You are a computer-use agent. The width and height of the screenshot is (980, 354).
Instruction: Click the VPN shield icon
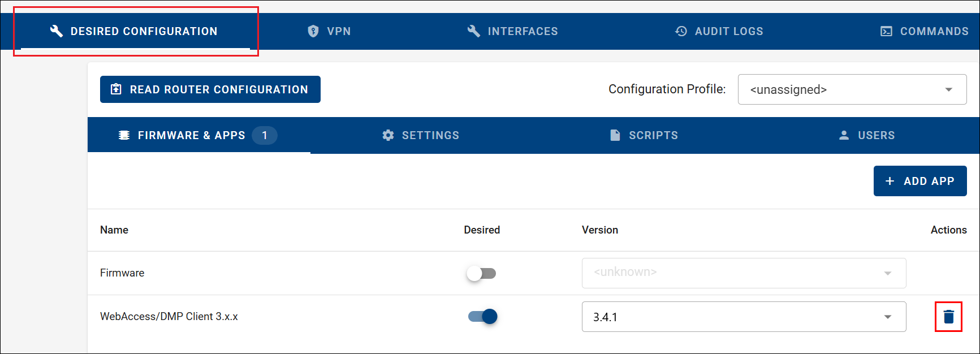click(313, 31)
